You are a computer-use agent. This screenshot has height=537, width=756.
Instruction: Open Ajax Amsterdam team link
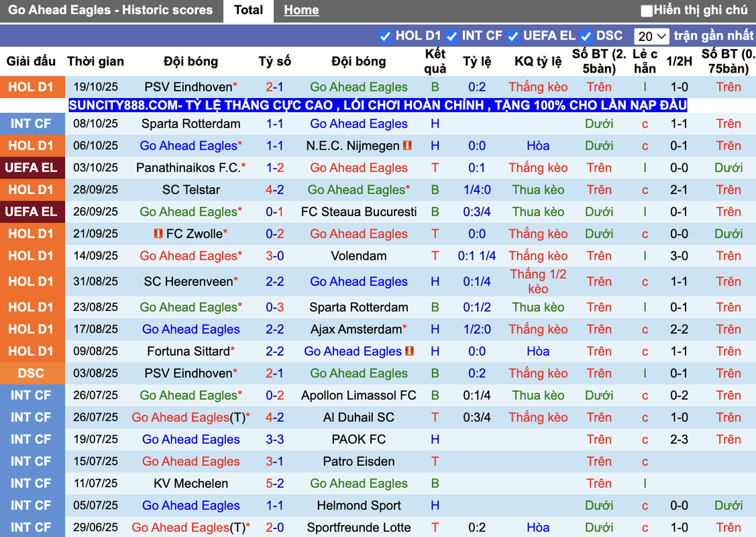(356, 329)
